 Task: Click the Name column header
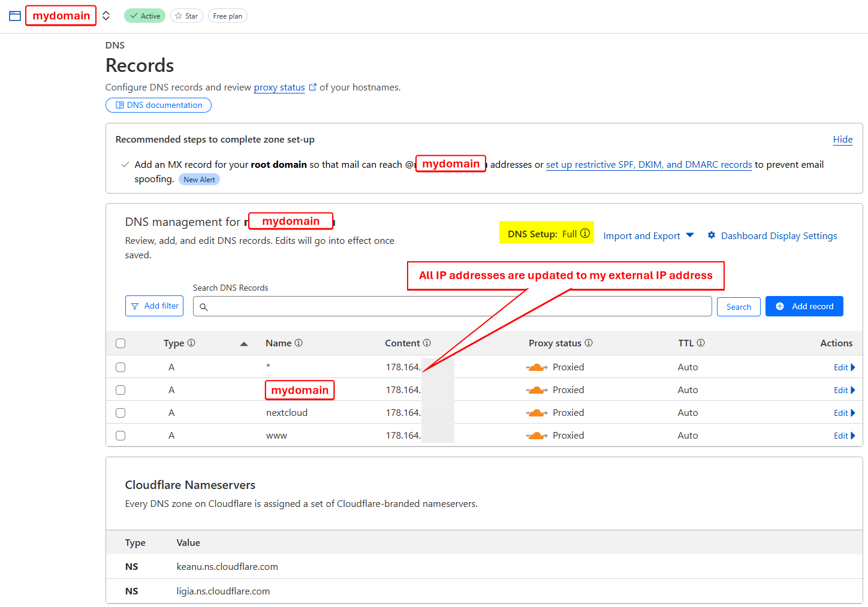(278, 343)
